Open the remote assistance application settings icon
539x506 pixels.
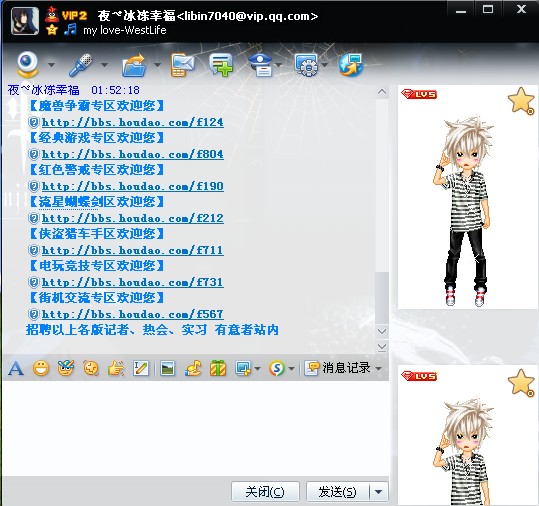pyautogui.click(x=306, y=65)
